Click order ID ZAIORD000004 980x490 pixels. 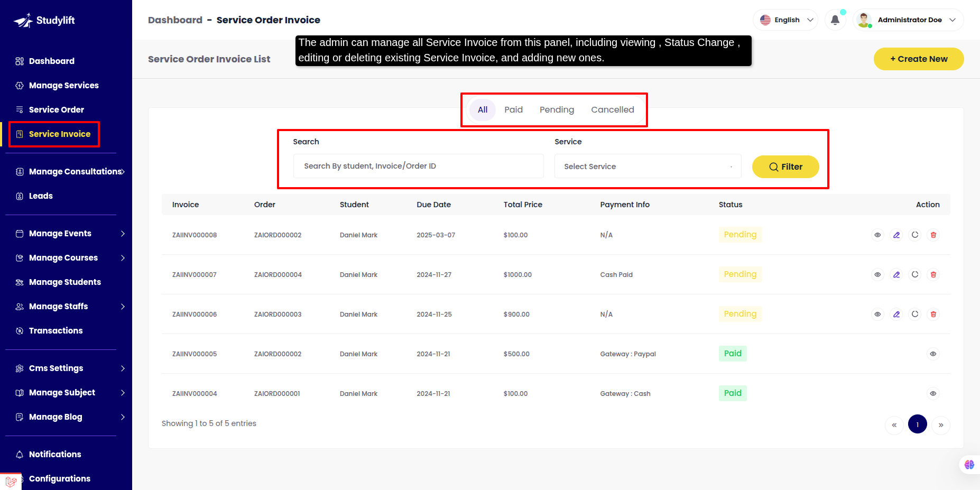click(278, 275)
